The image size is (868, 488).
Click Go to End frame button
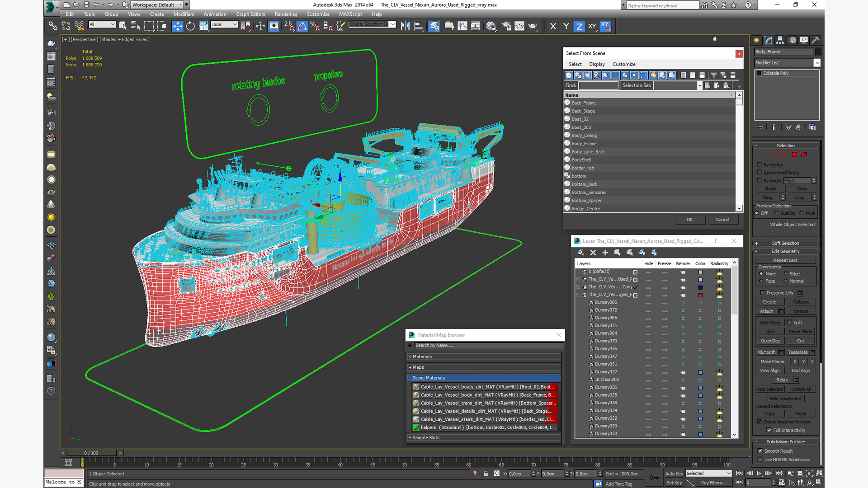pos(779,474)
